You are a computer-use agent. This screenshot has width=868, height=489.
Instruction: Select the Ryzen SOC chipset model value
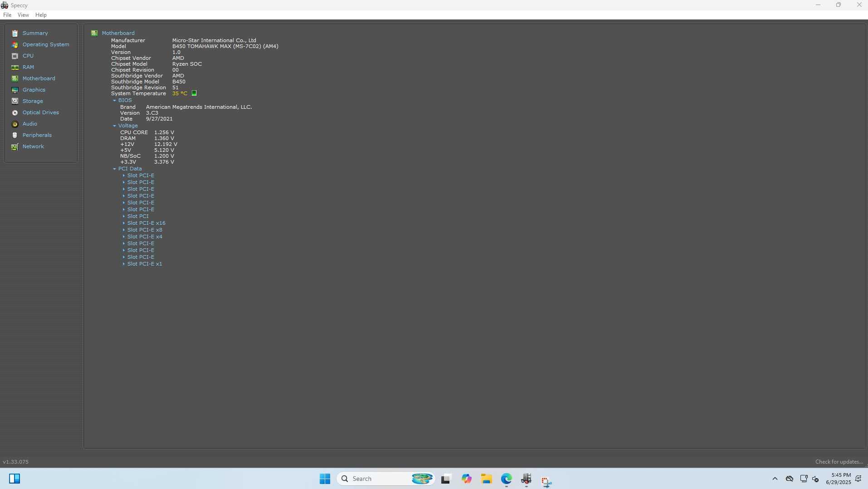pyautogui.click(x=187, y=64)
